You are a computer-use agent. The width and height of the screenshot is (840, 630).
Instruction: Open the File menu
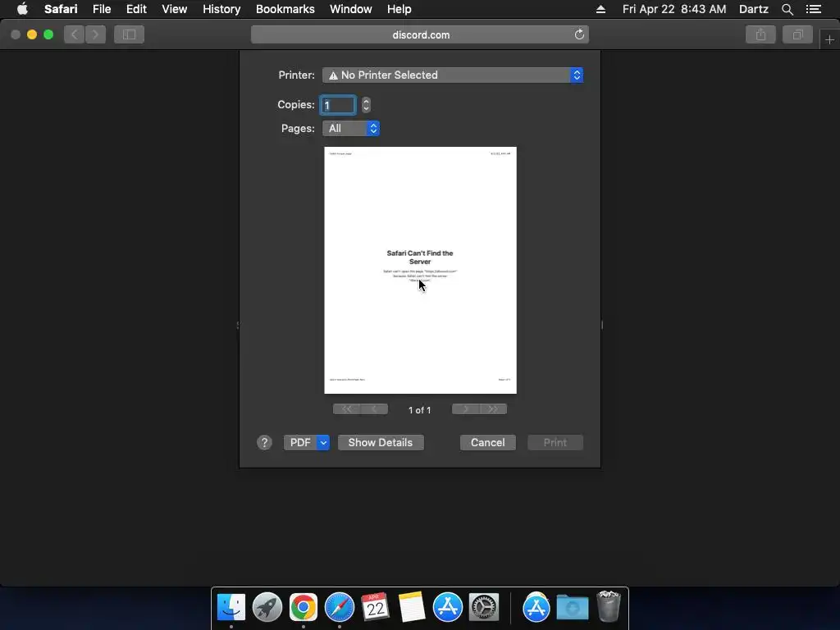(101, 9)
